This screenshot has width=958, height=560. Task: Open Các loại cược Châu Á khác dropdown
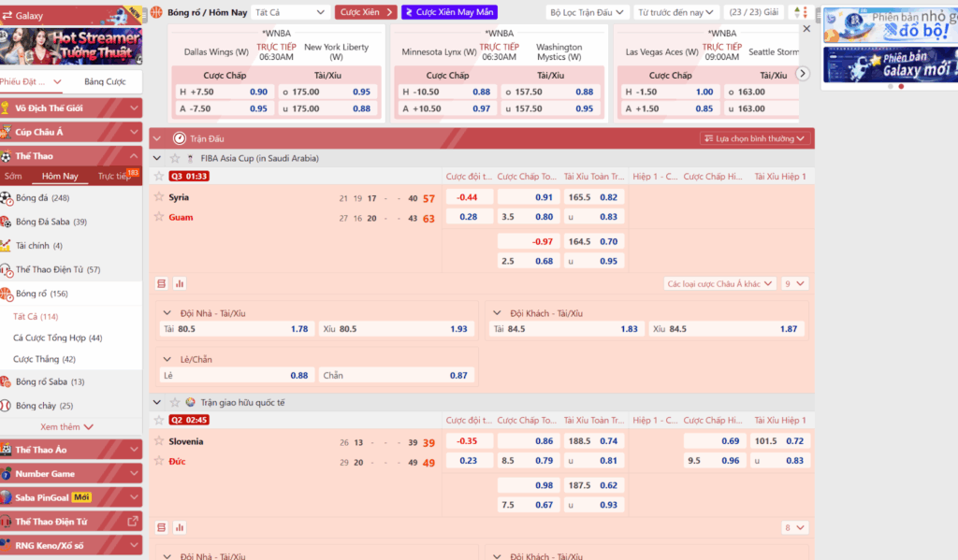(x=719, y=283)
